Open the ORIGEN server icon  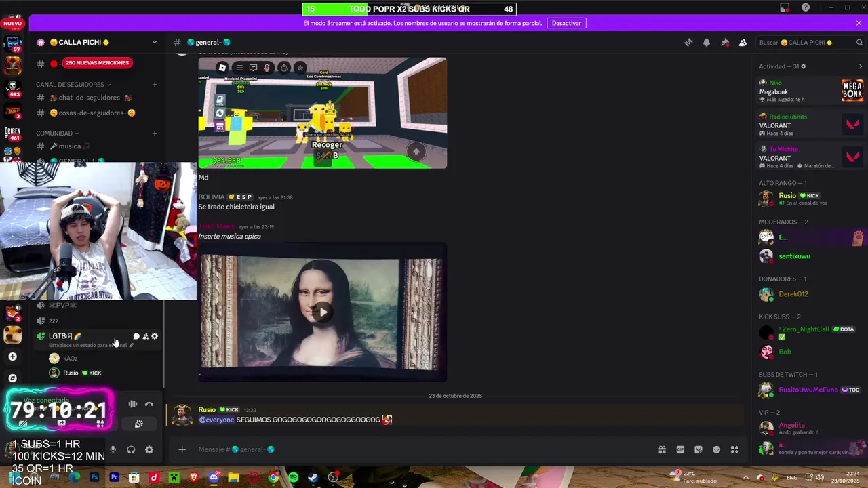coord(13,132)
